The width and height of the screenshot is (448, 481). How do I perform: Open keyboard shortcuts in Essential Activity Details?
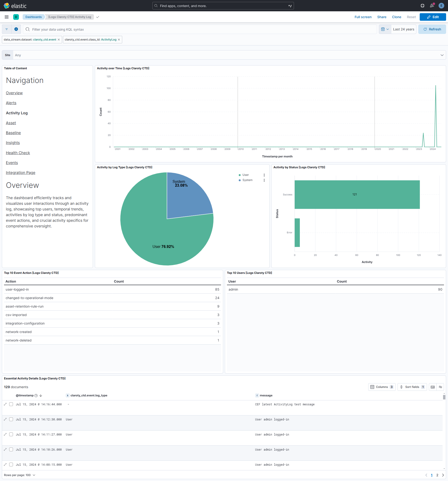click(433, 387)
